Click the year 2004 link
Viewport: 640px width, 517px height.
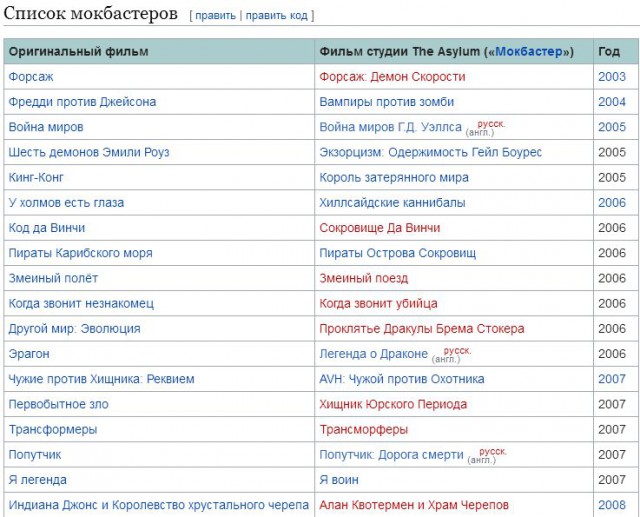pos(611,102)
